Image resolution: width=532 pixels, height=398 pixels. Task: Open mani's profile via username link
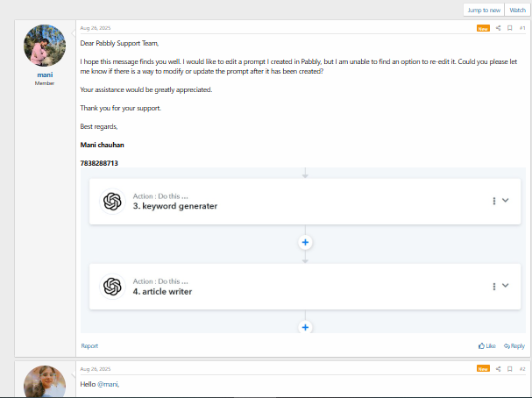click(45, 75)
